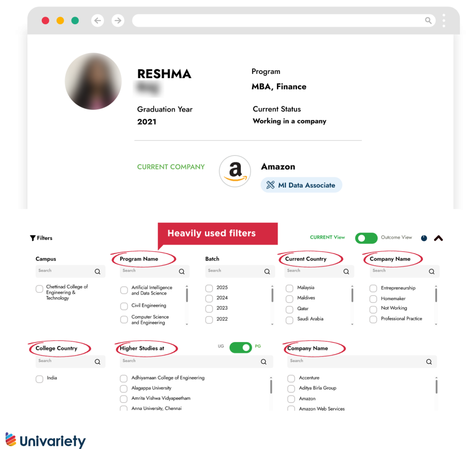This screenshot has width=476, height=449.
Task: Collapse the filters panel with the up chevron
Action: (438, 239)
